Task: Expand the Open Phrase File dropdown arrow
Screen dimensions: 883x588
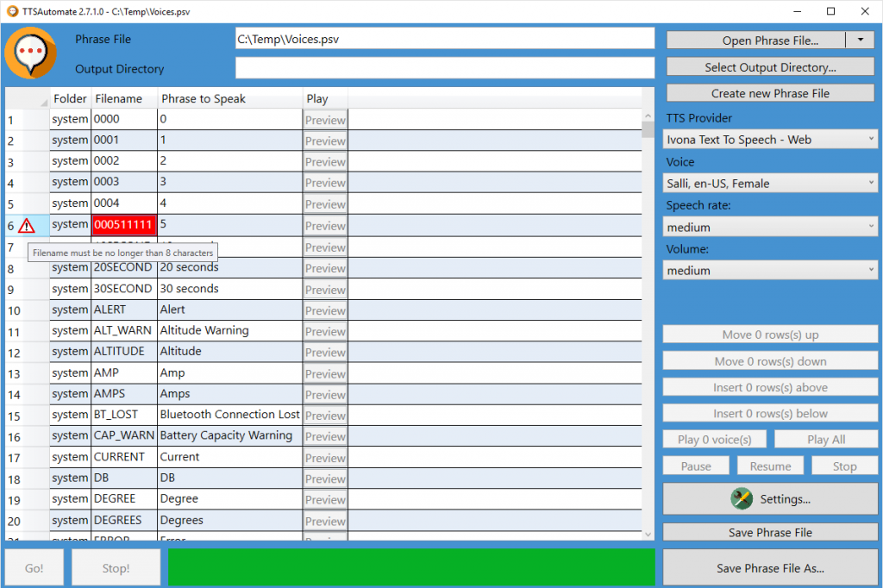Action: tap(860, 40)
